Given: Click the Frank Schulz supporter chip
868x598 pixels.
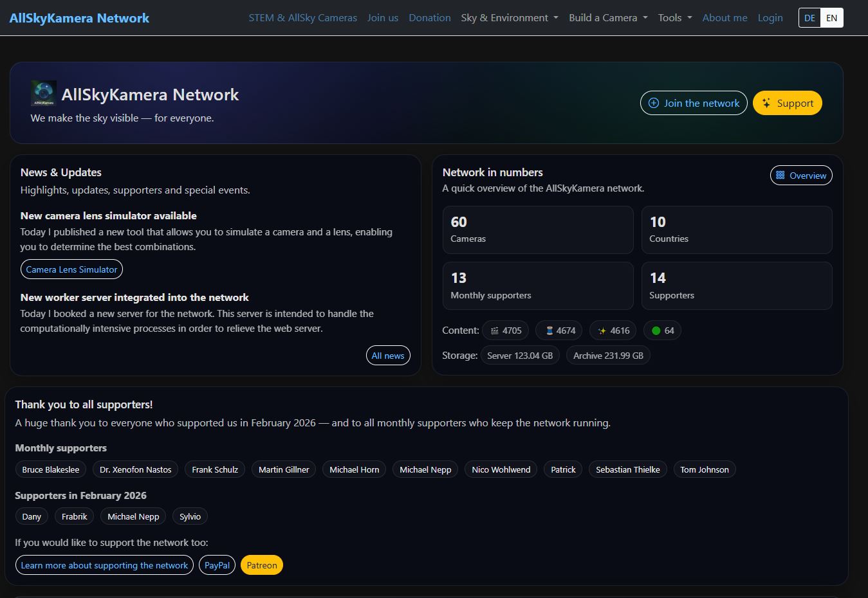Looking at the screenshot, I should pos(214,469).
